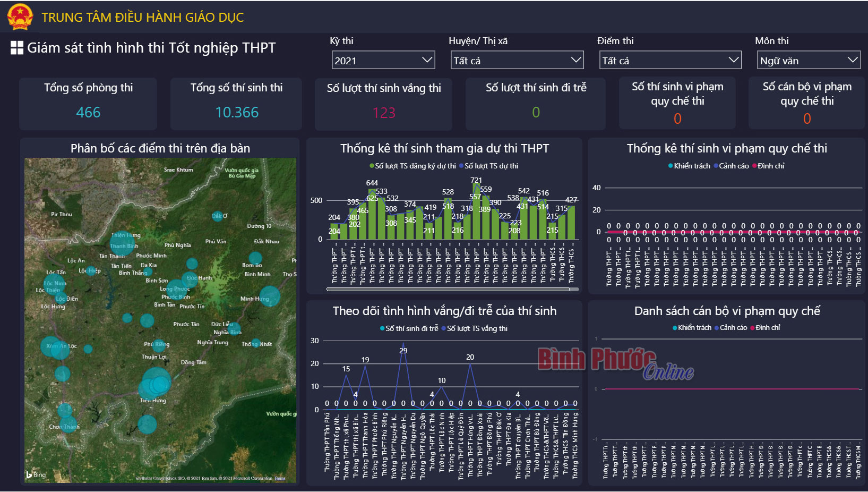The width and height of the screenshot is (868, 492).
Task: Click the 'Tổng số phòng thi' card
Action: pos(88,104)
